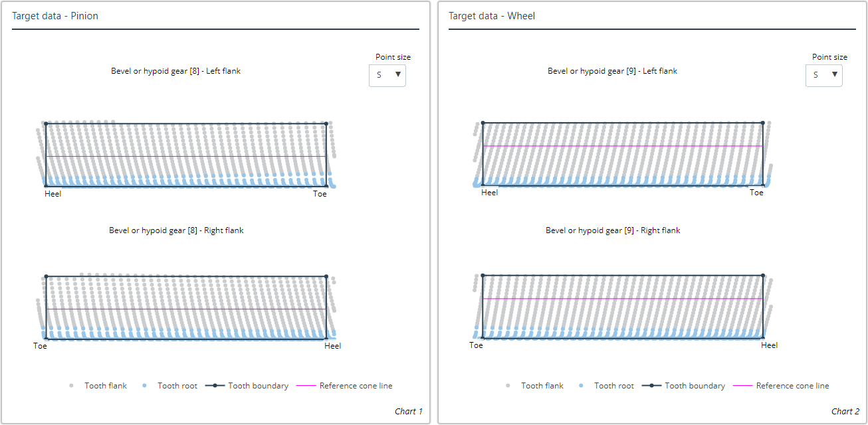Screen dimensions: 868x425
Task: Open the Point size dropdown in Wheel panel
Action: click(x=823, y=75)
